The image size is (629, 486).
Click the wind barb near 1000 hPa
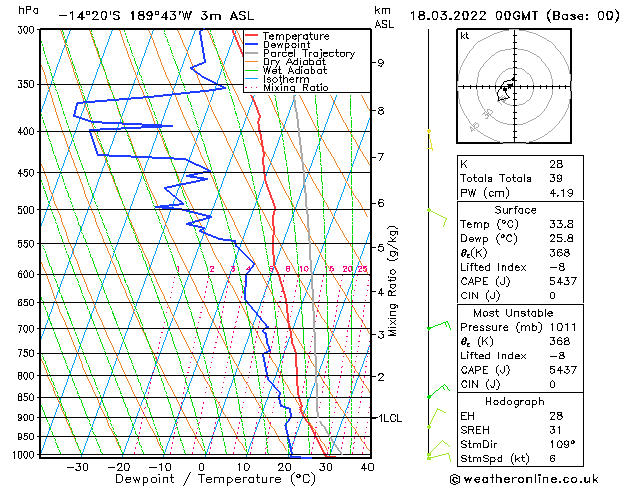pyautogui.click(x=439, y=457)
